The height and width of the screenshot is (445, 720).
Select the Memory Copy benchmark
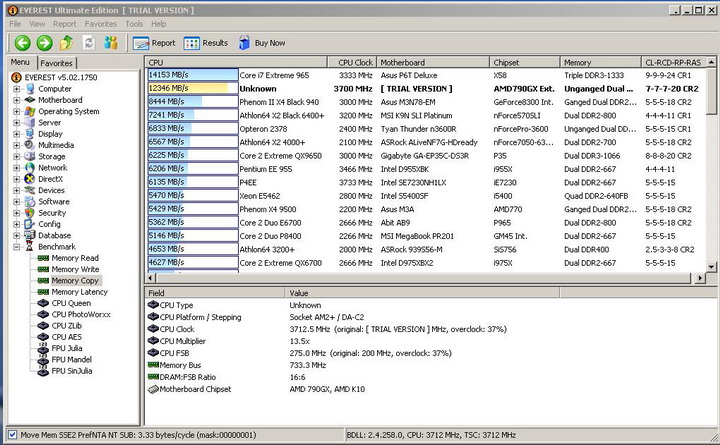pyautogui.click(x=75, y=281)
